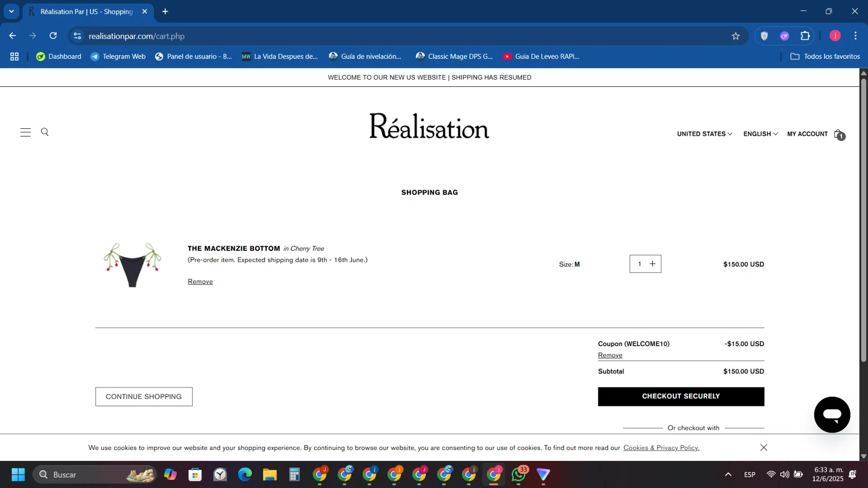Open Todos los favoritos folder
This screenshot has width=868, height=488.
tap(825, 57)
